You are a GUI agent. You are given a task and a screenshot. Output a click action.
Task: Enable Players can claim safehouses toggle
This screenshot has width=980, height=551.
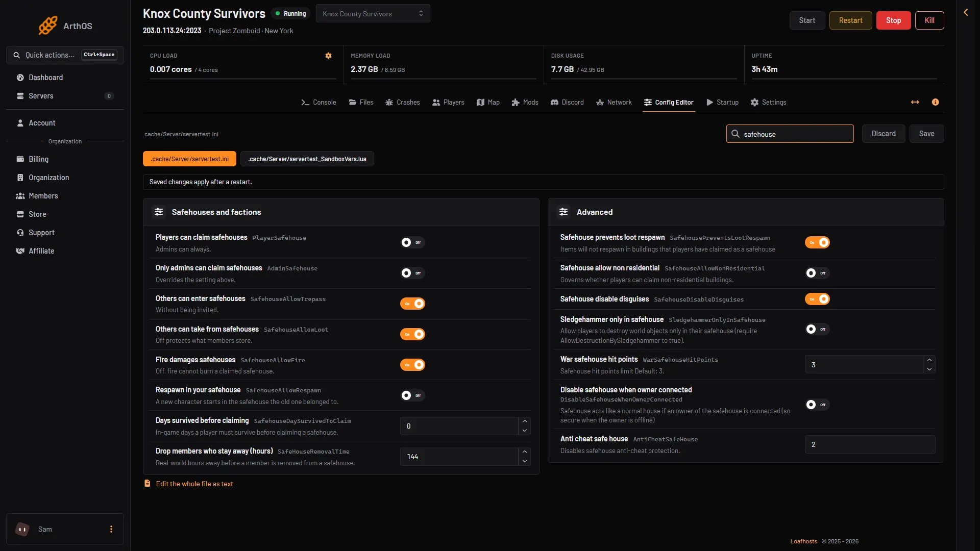click(x=412, y=242)
